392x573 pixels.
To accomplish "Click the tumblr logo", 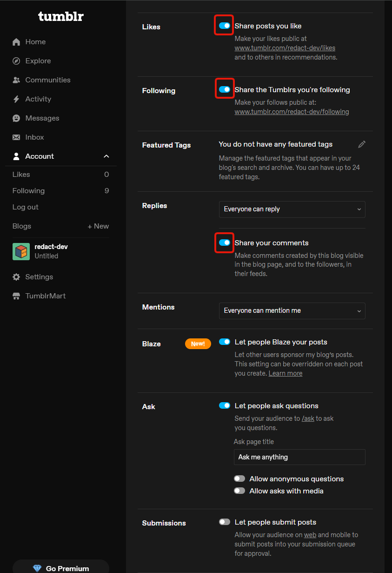I will pos(61,16).
